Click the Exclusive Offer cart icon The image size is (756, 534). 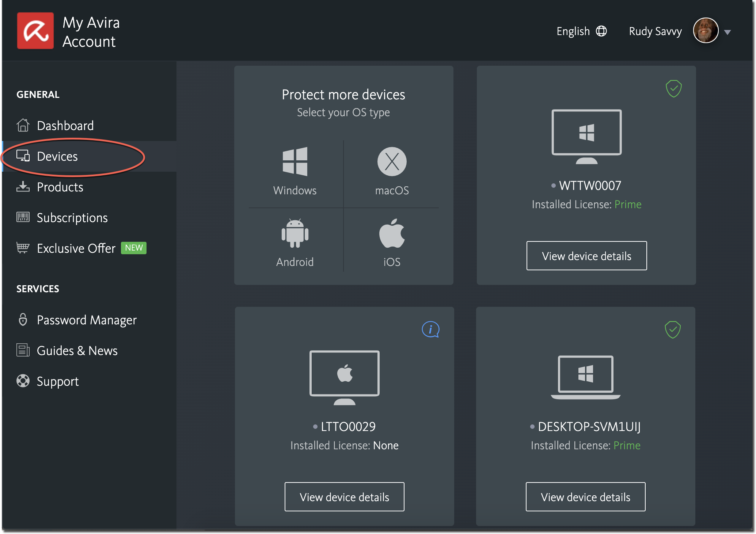[23, 248]
